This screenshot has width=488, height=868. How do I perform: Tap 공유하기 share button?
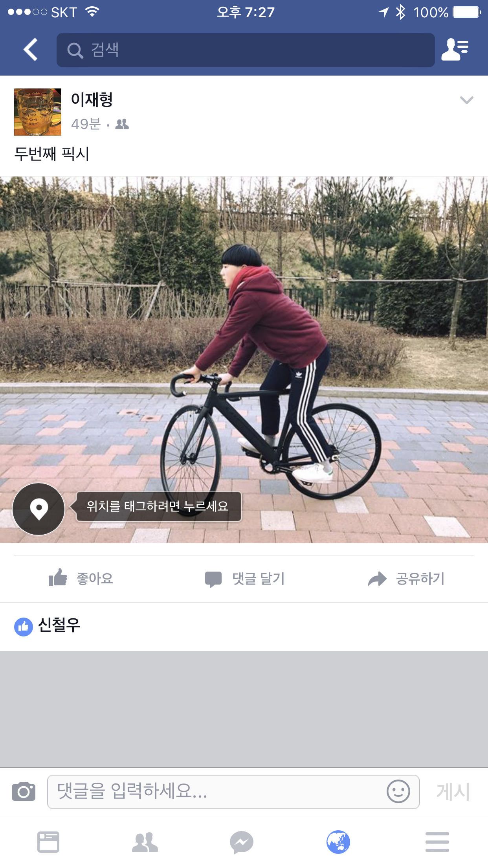406,579
